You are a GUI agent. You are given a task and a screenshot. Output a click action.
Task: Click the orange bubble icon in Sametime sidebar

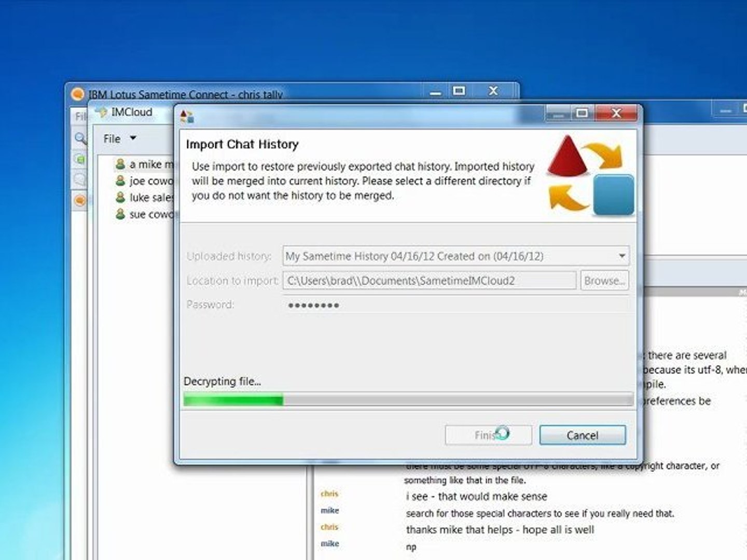80,200
